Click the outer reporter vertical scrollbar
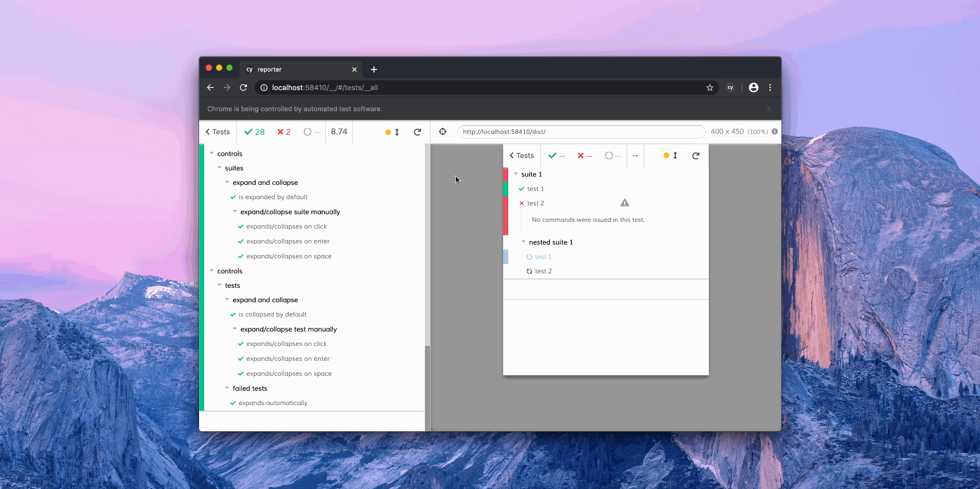Screen dimensions: 980x489 click(427, 389)
